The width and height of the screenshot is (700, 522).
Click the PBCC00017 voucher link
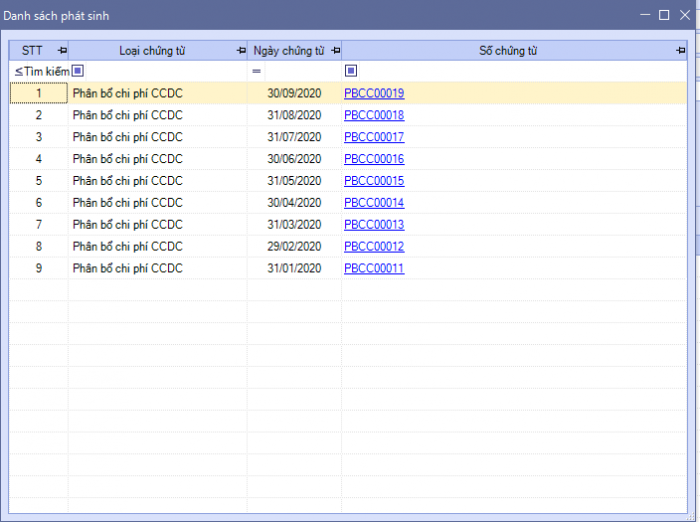374,137
